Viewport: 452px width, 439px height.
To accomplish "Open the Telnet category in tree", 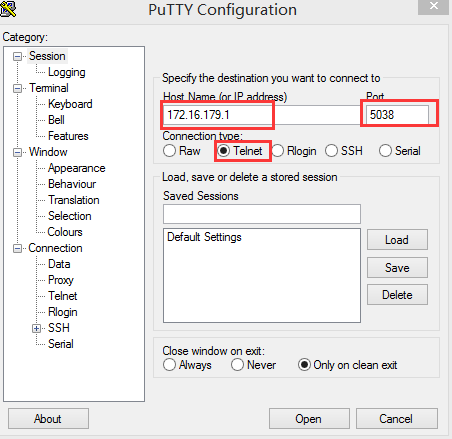I will 62,296.
